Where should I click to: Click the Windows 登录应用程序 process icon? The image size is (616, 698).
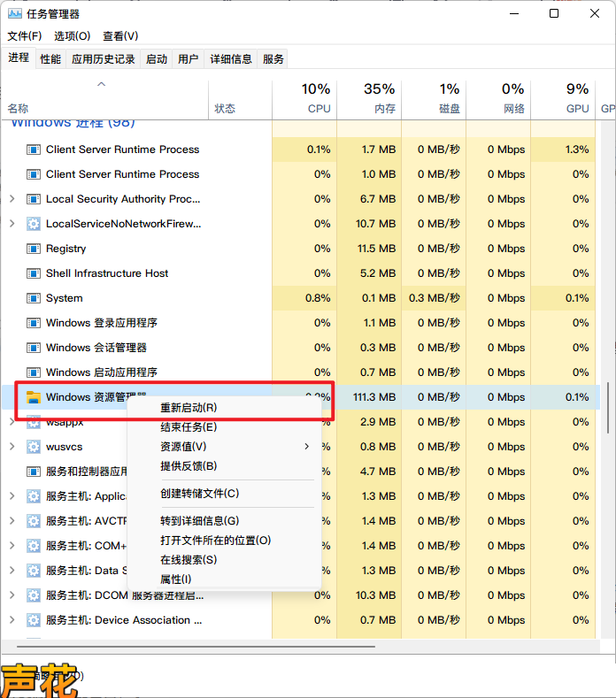(34, 323)
